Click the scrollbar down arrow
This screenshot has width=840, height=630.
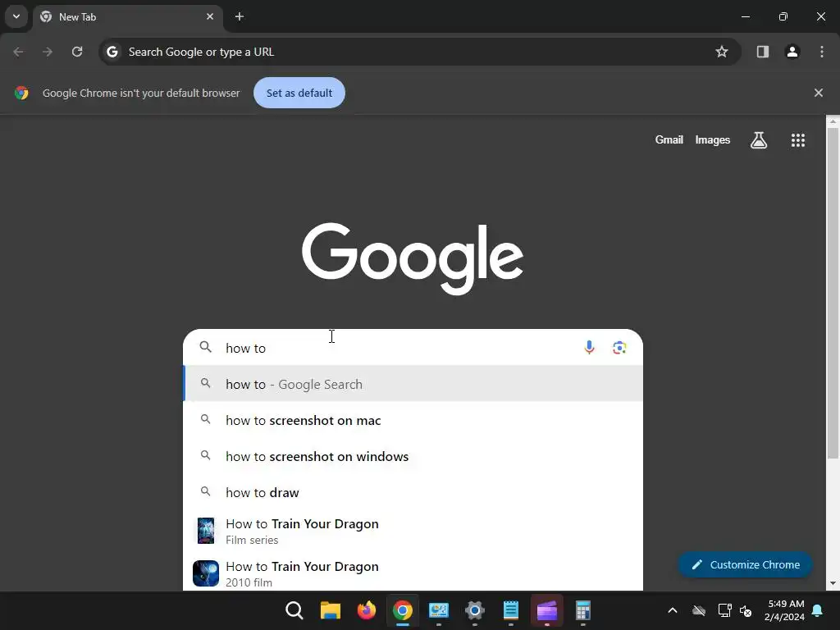(833, 583)
